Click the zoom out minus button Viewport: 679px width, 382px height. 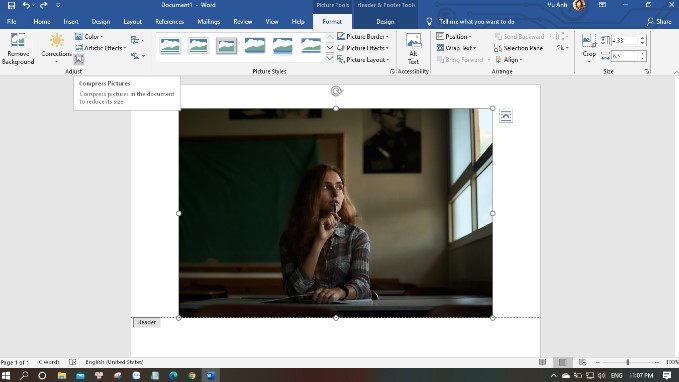(598, 362)
